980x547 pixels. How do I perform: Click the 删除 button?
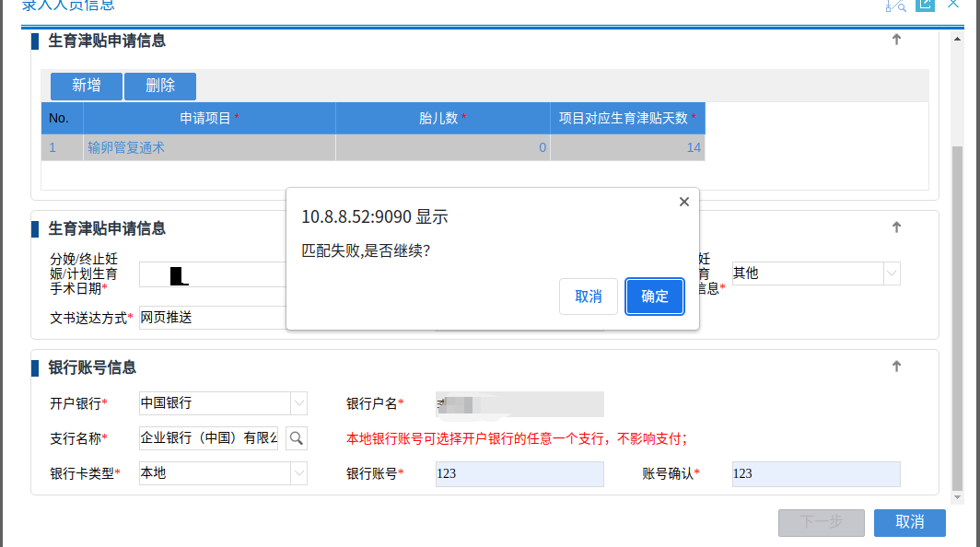(x=160, y=86)
